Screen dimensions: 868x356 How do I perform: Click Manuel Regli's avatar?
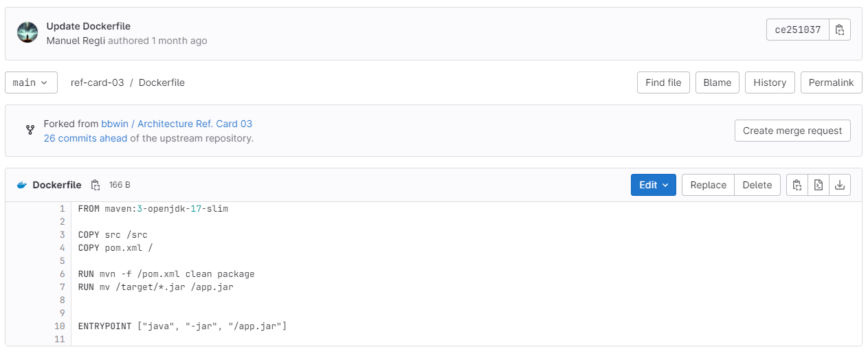point(27,33)
